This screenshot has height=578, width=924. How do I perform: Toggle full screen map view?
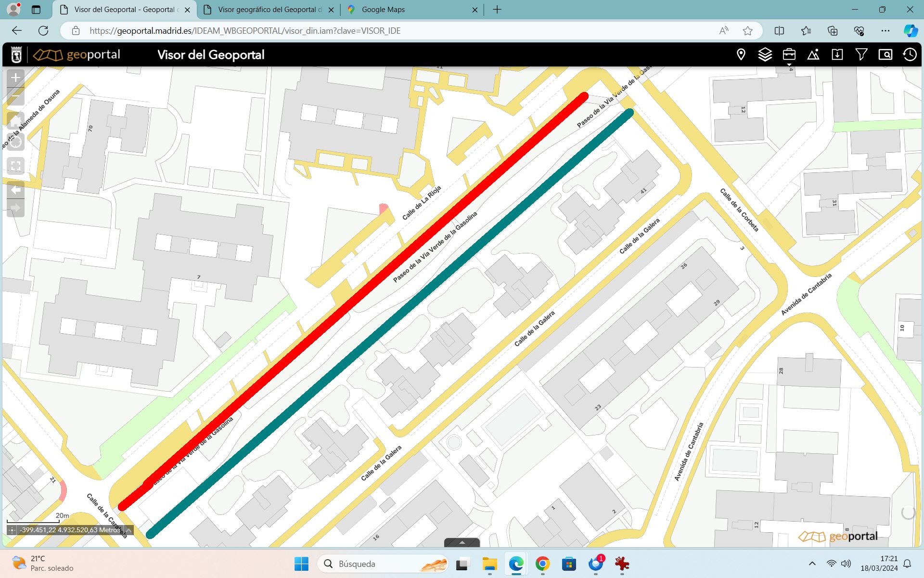(15, 166)
